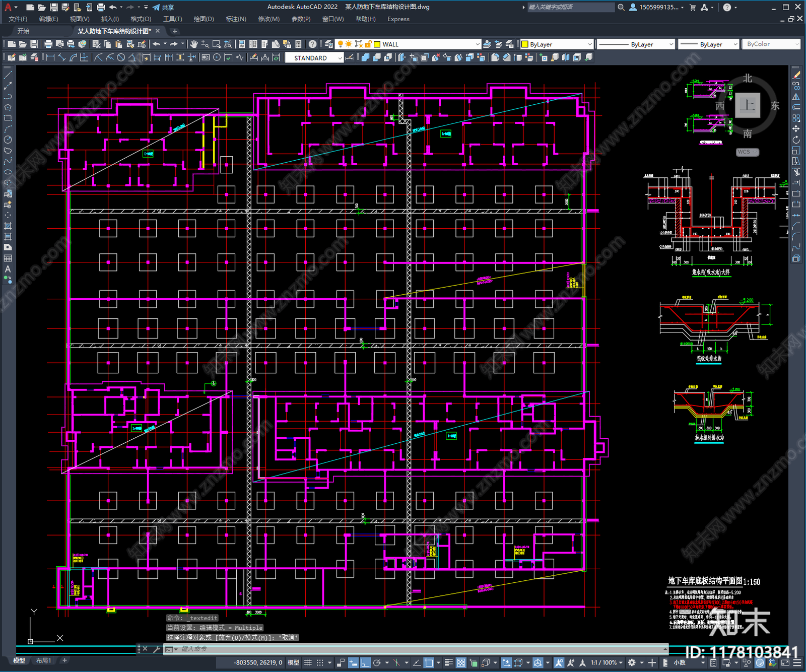The image size is (806, 672).
Task: Toggle transparency display in status bar
Action: point(461,662)
